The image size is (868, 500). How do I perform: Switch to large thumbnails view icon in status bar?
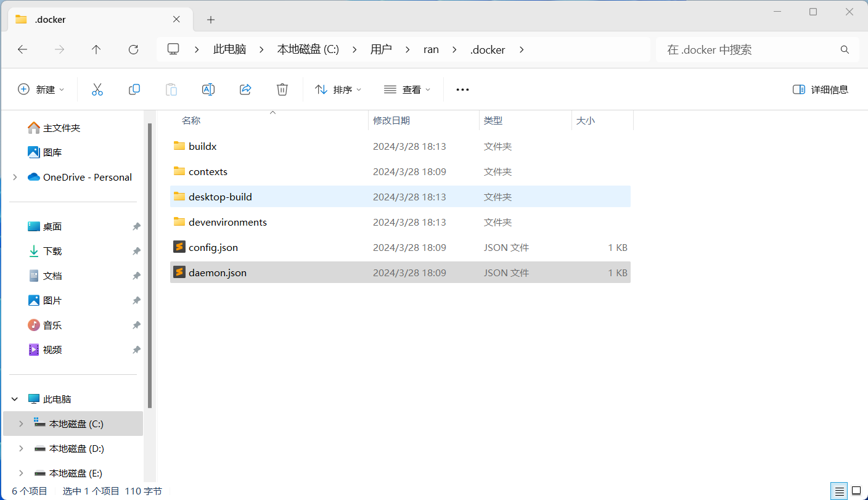click(x=856, y=491)
